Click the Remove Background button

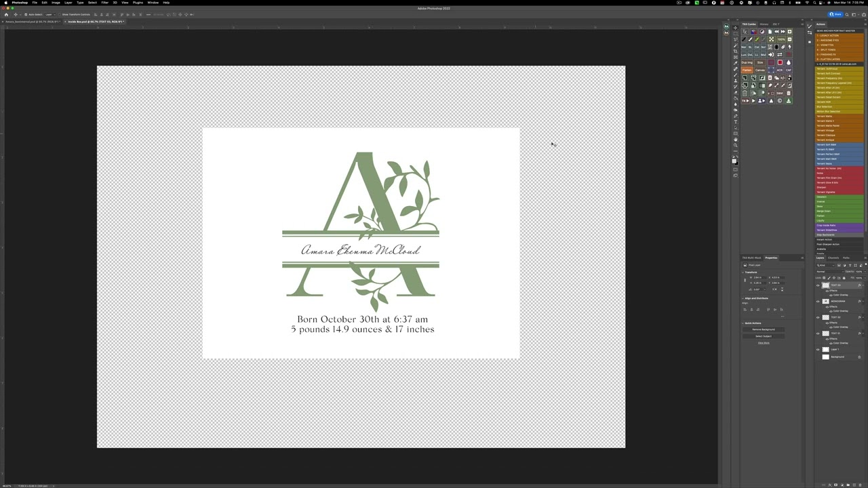pos(764,329)
